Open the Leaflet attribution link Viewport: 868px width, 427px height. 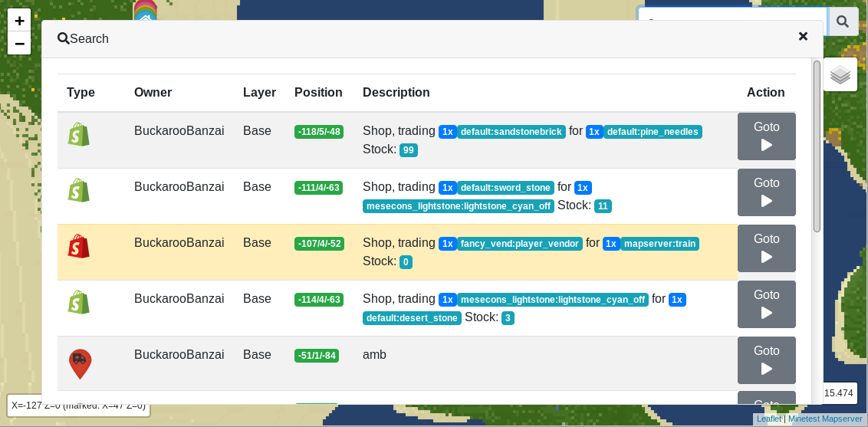pos(769,419)
